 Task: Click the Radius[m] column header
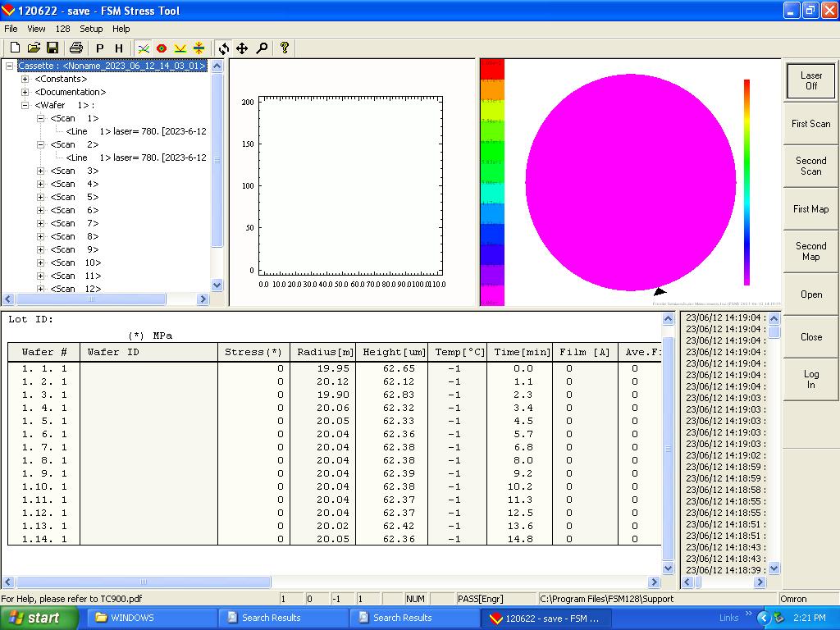(325, 353)
